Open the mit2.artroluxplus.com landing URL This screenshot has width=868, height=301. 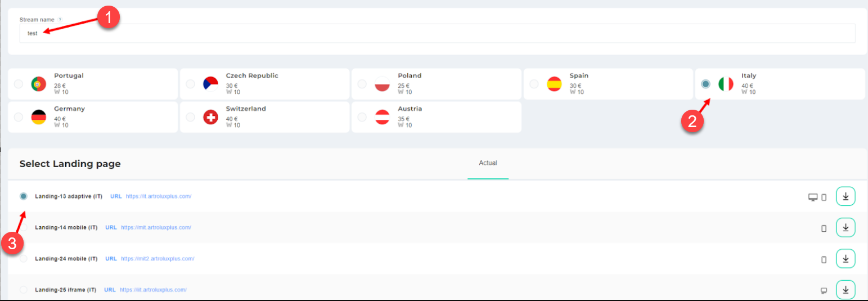[x=158, y=259]
